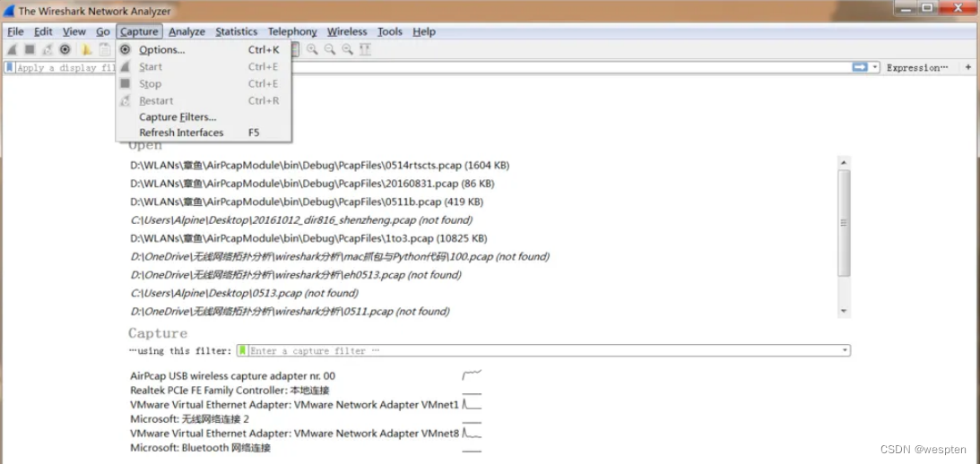The image size is (980, 464).
Task: Open the Wireless menu
Action: pyautogui.click(x=347, y=31)
